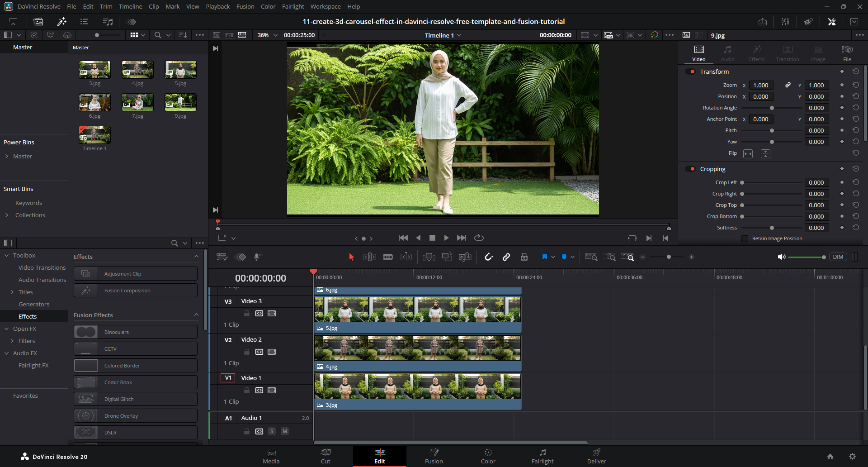Lock the Video 3 track
This screenshot has height=467, width=868.
pos(247,314)
